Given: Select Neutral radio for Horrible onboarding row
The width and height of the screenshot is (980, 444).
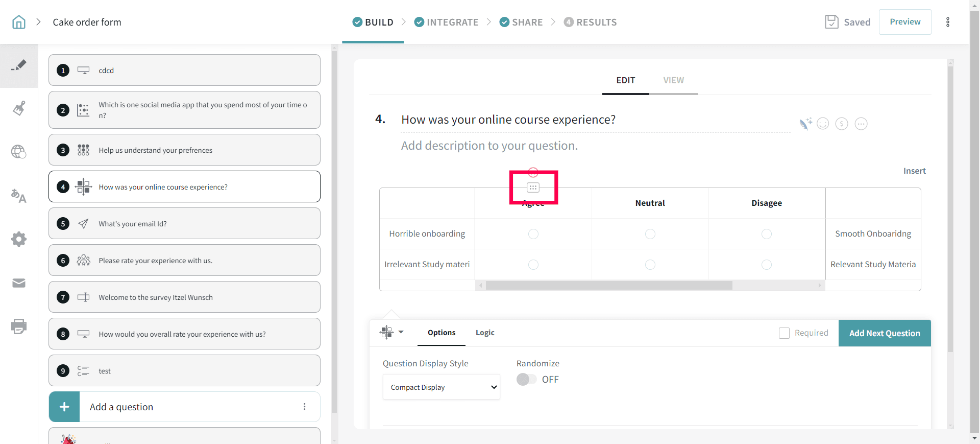Looking at the screenshot, I should pyautogui.click(x=650, y=234).
